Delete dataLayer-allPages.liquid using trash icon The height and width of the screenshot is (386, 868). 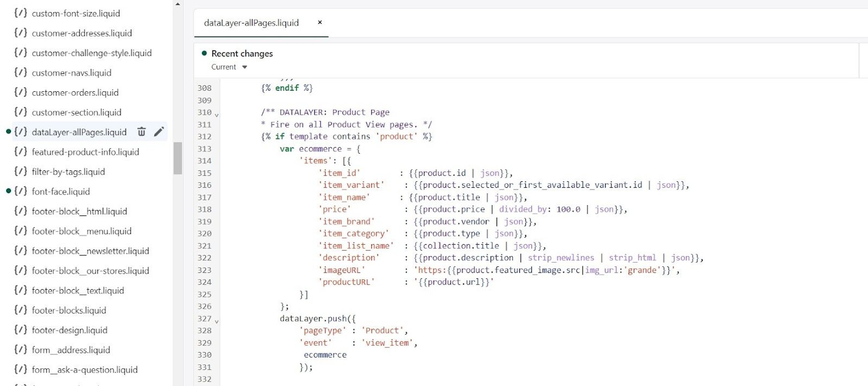(141, 131)
